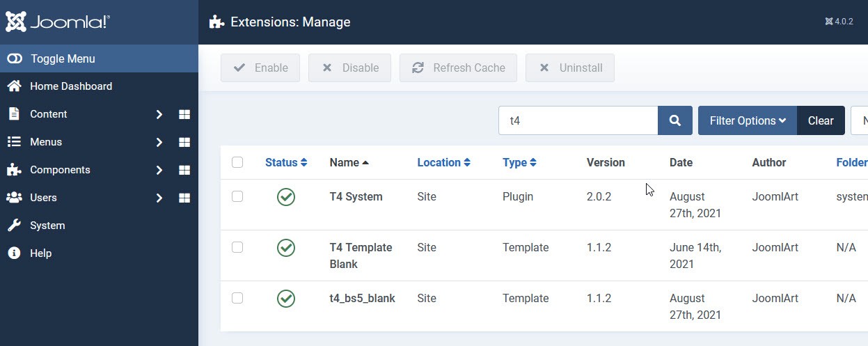The width and height of the screenshot is (868, 346).
Task: Open the Menus dashboard grid icon
Action: click(184, 142)
